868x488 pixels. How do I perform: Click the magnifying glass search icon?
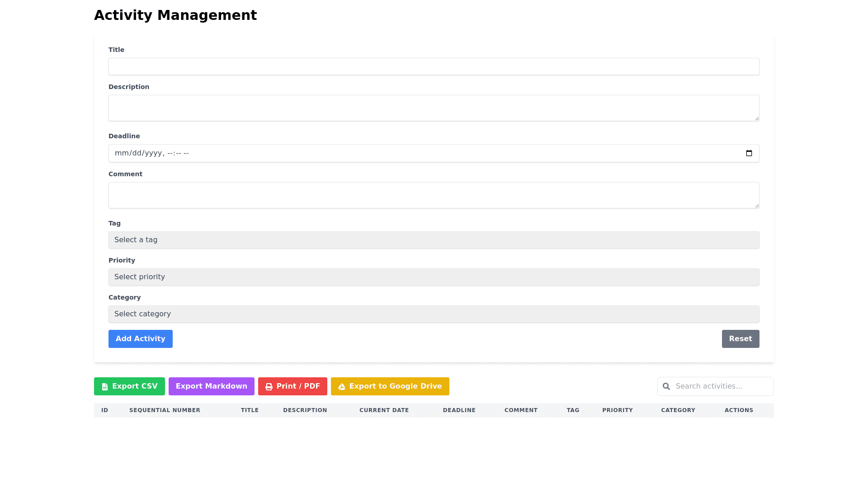666,386
